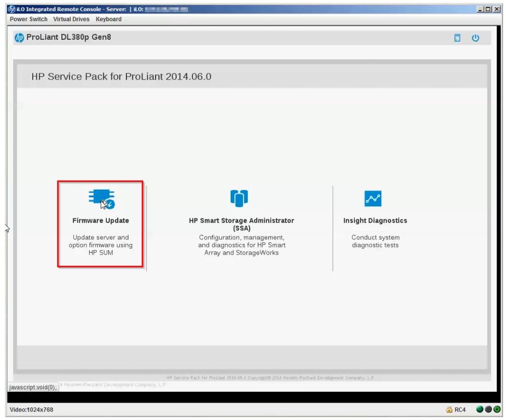
Task: Open the Power Switch menu
Action: point(29,19)
